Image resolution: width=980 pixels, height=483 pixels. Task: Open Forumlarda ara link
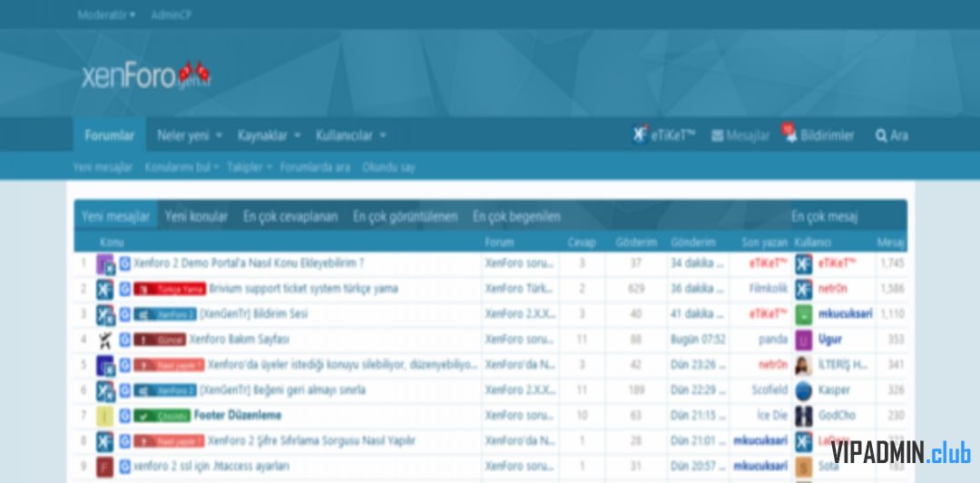(315, 167)
